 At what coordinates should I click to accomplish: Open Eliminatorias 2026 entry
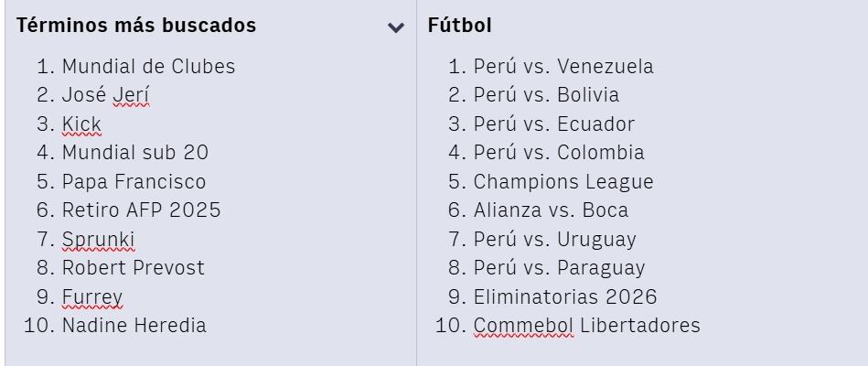[565, 297]
